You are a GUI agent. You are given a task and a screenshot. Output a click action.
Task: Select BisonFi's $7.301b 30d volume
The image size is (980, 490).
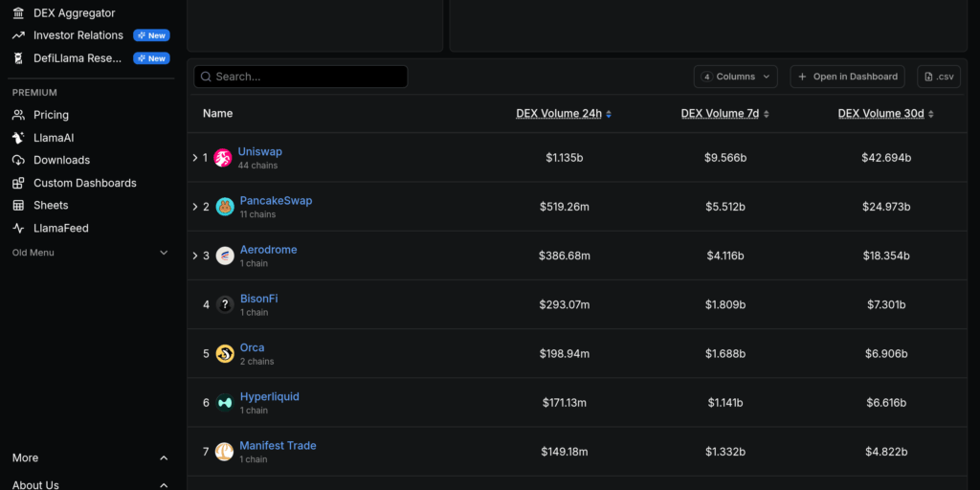click(886, 304)
